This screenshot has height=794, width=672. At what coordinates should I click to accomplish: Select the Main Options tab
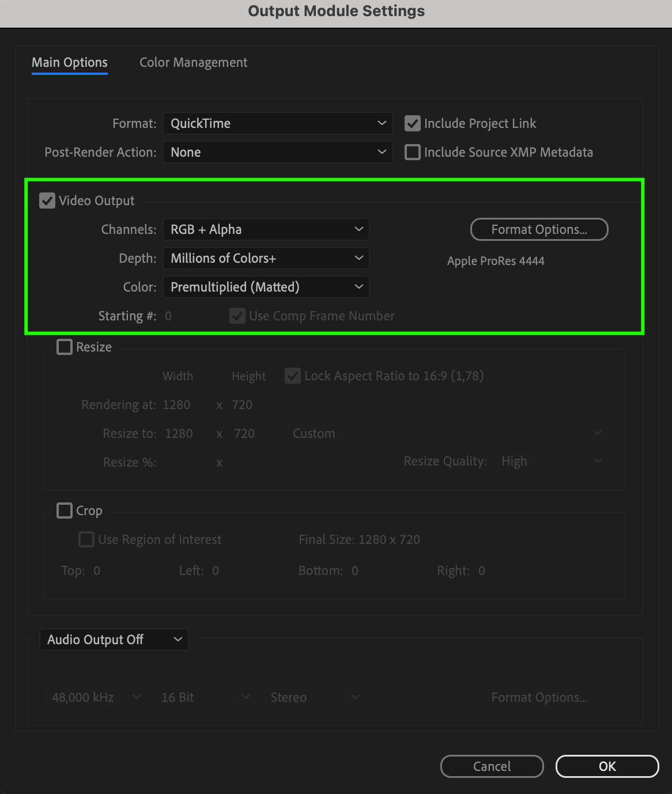pyautogui.click(x=69, y=62)
